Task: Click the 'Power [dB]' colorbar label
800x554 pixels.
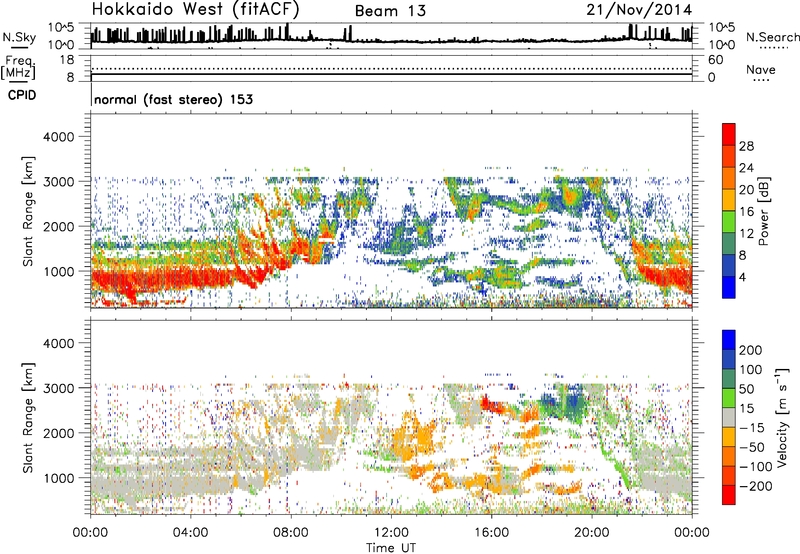Action: 763,211
